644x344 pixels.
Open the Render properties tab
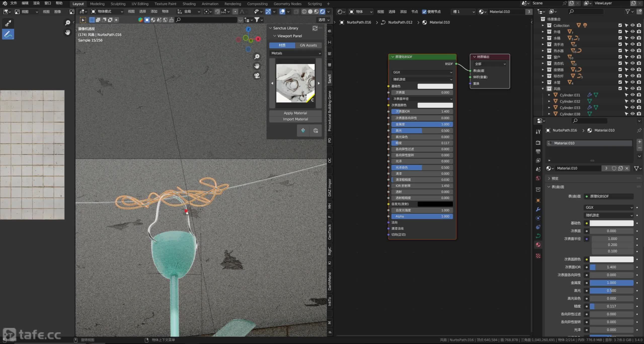[538, 143]
